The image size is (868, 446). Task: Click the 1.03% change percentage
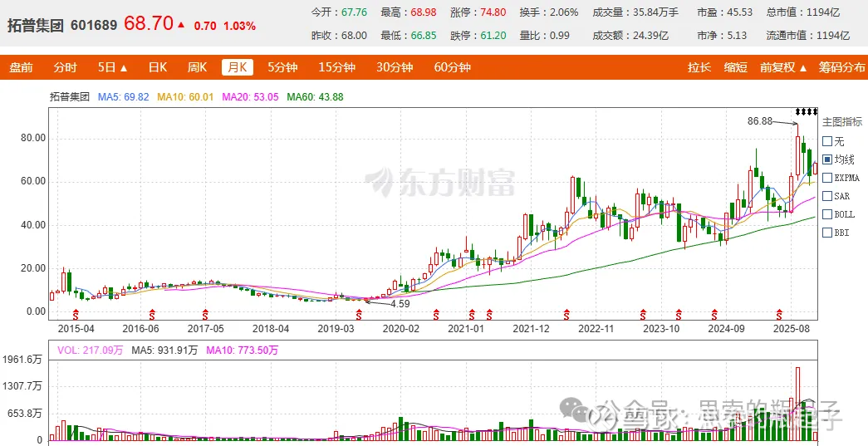click(240, 26)
